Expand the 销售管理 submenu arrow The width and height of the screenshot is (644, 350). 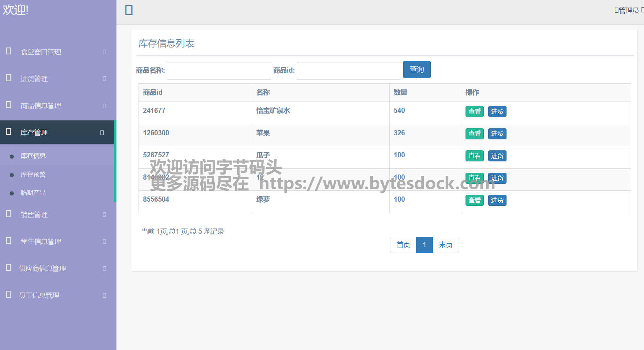click(x=104, y=214)
